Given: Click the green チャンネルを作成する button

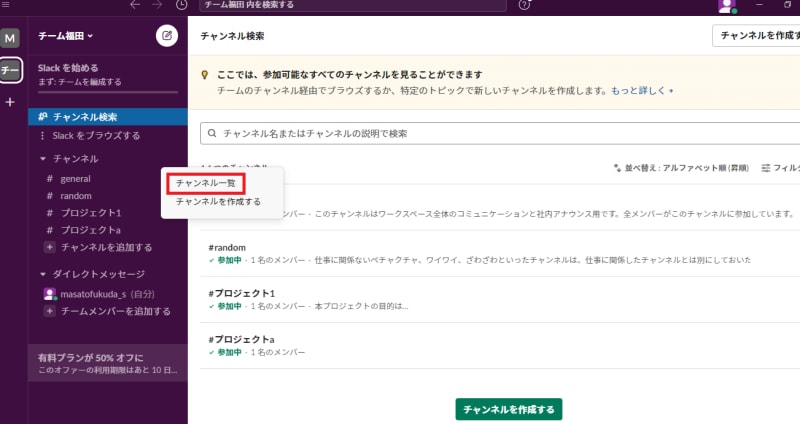Looking at the screenshot, I should click(509, 409).
